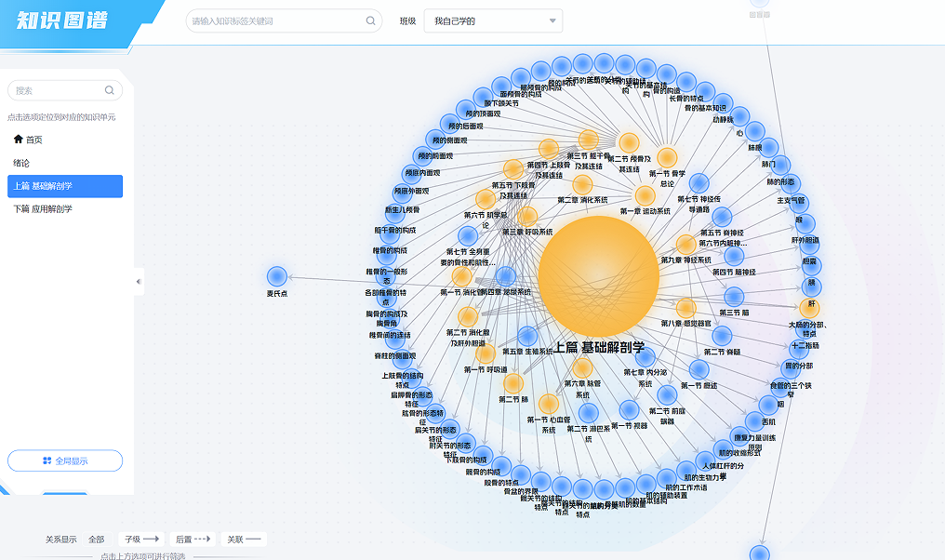The height and width of the screenshot is (560, 945).
Task: Select 下篇 应用解剖学 in the sidebar
Action: (43, 209)
